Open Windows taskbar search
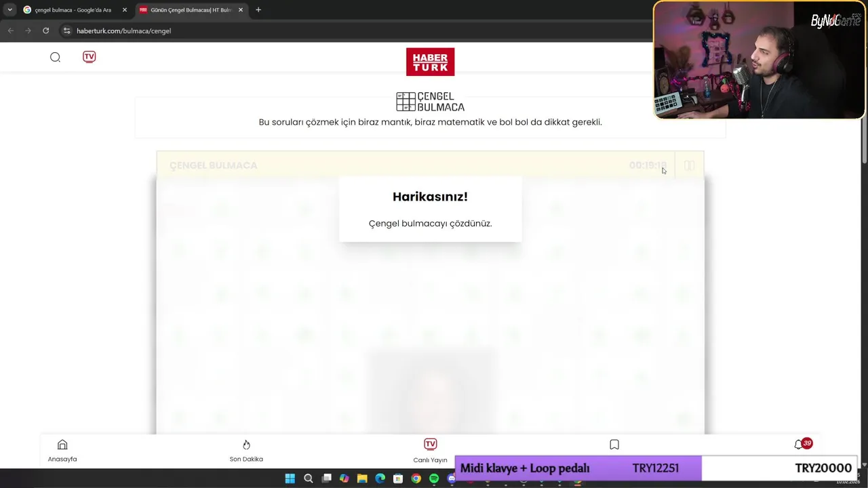 pos(309,479)
